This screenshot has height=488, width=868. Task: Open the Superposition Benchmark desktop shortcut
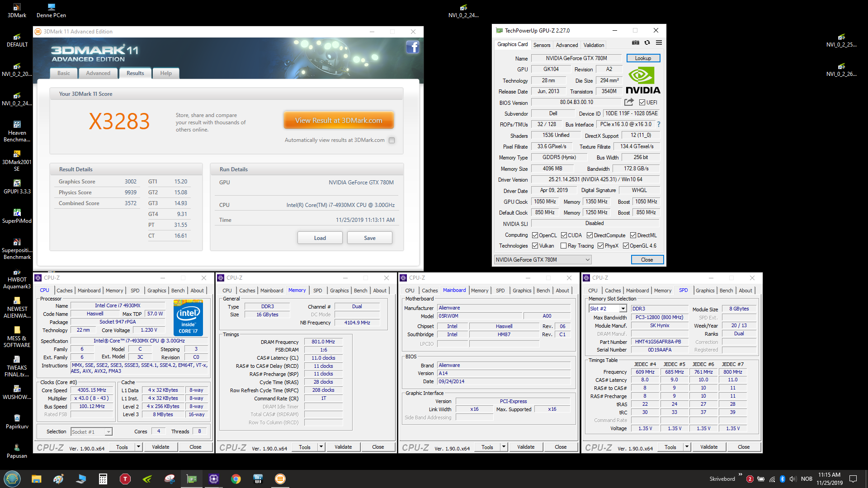pos(17,249)
